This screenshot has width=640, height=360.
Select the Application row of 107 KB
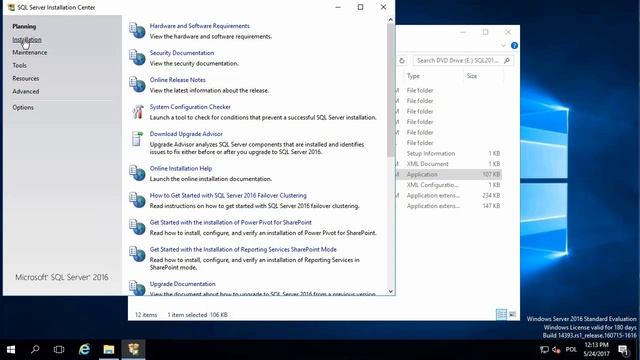tap(449, 174)
